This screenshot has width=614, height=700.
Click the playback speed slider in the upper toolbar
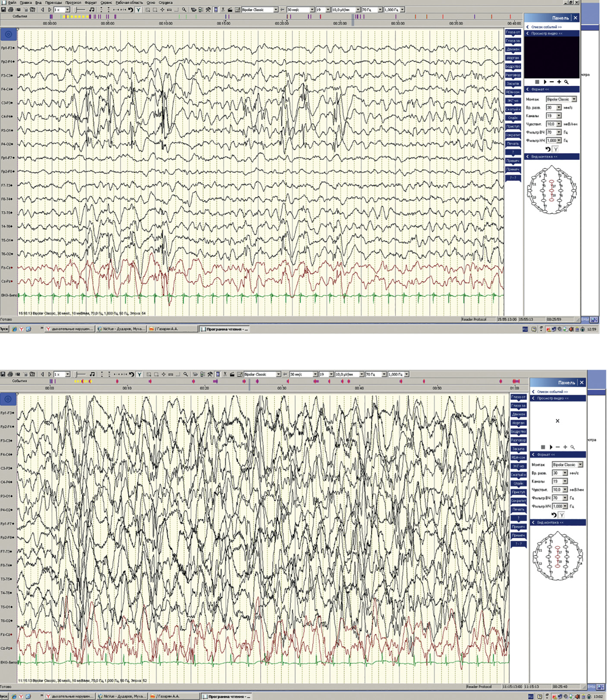(x=80, y=10)
